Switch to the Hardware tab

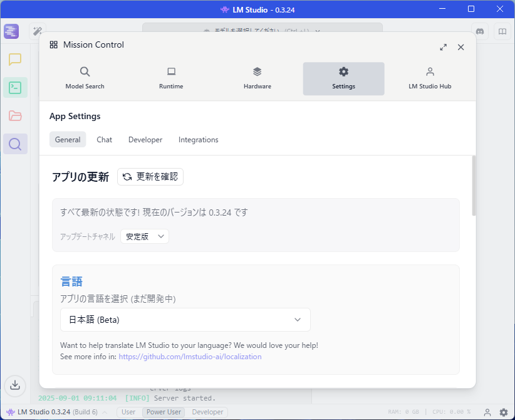tap(257, 78)
